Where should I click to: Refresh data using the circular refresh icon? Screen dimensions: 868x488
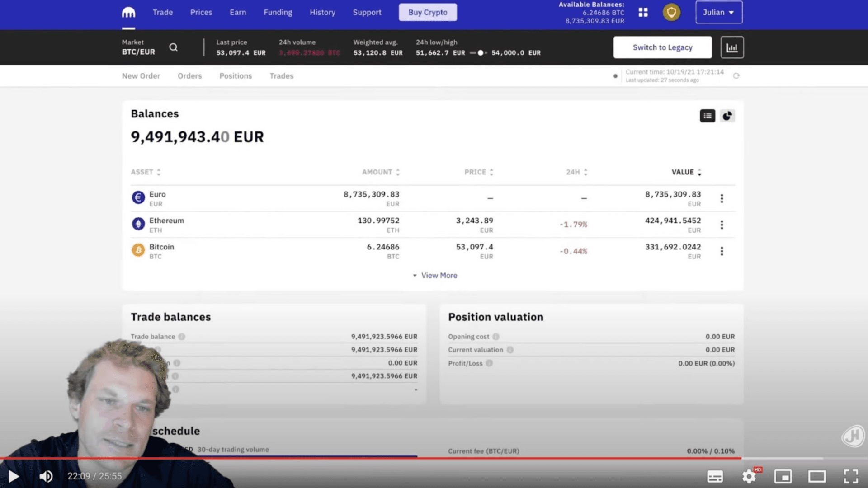pyautogui.click(x=736, y=76)
